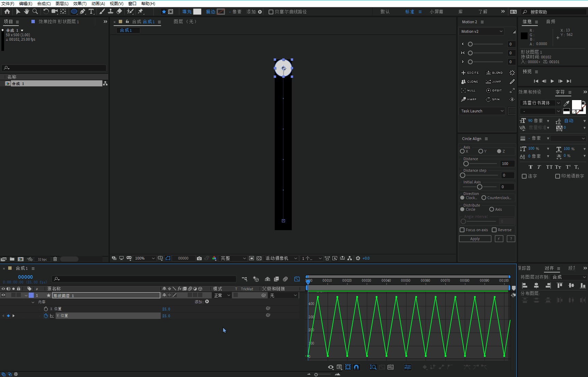Toggle the 连字 checkbox

coord(524,176)
